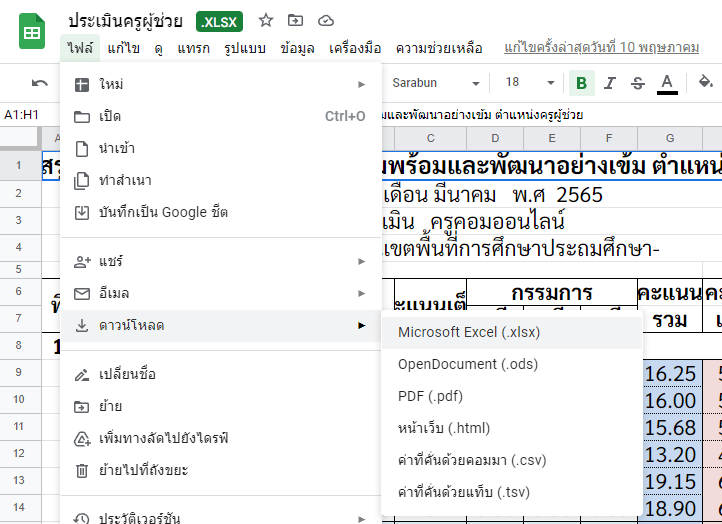Toggle italic formatting button
The image size is (722, 524).
(610, 83)
